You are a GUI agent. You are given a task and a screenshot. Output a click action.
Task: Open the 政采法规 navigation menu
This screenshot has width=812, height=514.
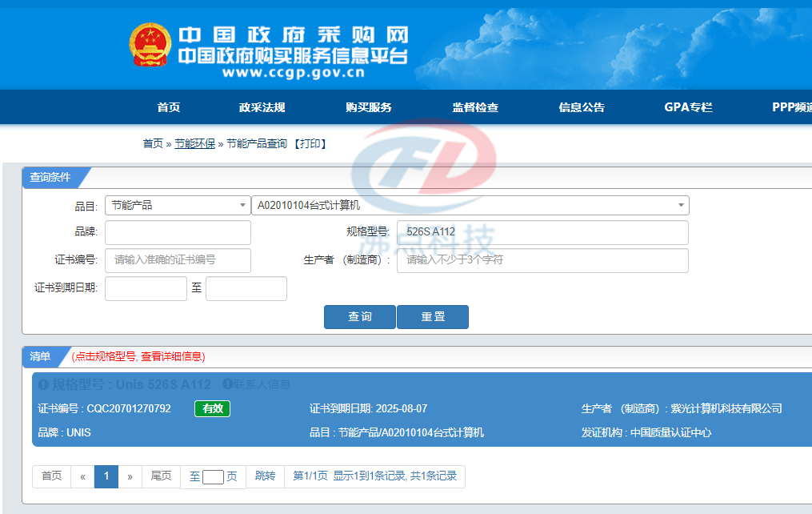coord(262,107)
